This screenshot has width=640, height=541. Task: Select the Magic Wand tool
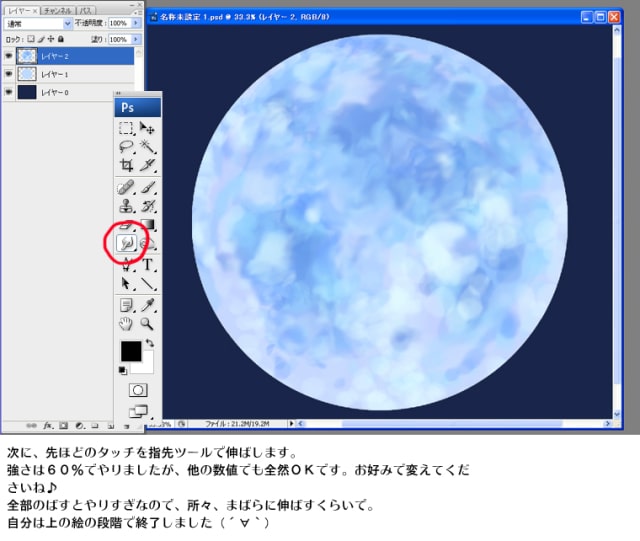[147, 146]
